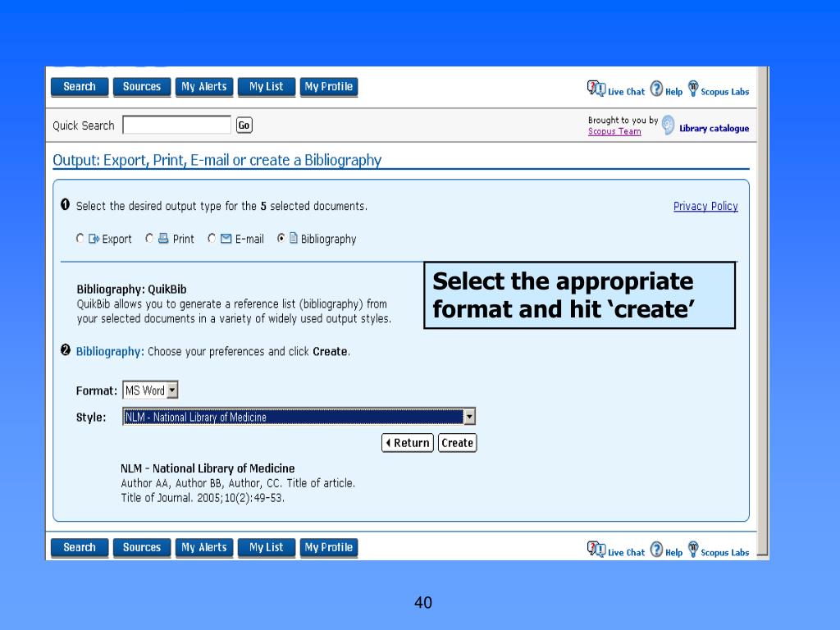Open the top Help question-mark icon

(656, 89)
